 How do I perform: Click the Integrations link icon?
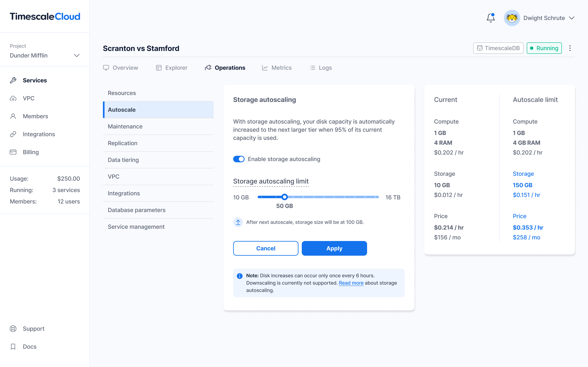[x=13, y=134]
